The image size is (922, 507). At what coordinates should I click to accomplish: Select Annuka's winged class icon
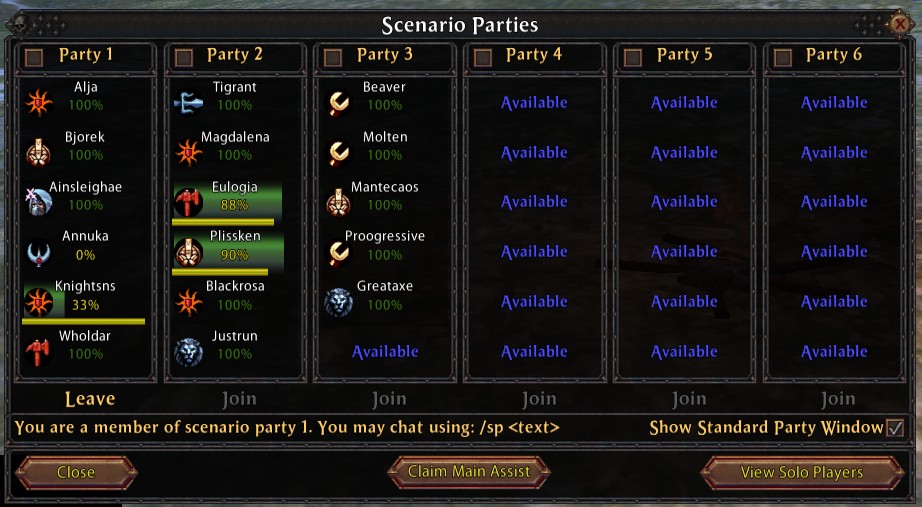pos(39,252)
